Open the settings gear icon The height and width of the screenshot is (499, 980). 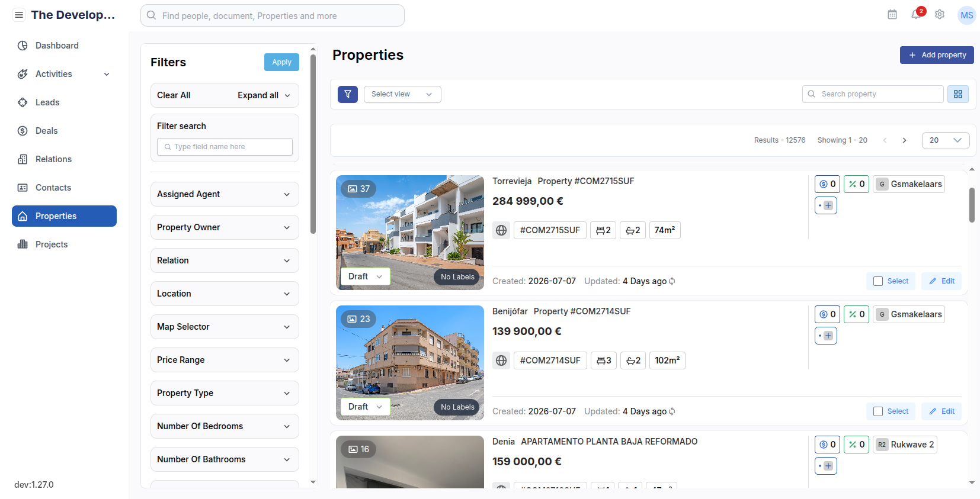point(940,15)
